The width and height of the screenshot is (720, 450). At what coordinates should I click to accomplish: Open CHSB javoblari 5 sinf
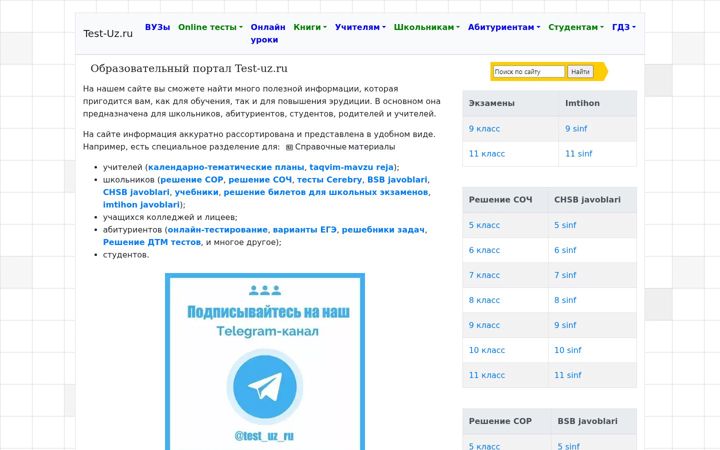(x=565, y=225)
